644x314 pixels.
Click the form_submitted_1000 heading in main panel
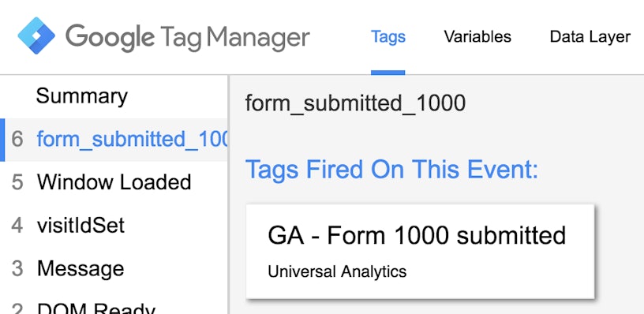point(355,103)
